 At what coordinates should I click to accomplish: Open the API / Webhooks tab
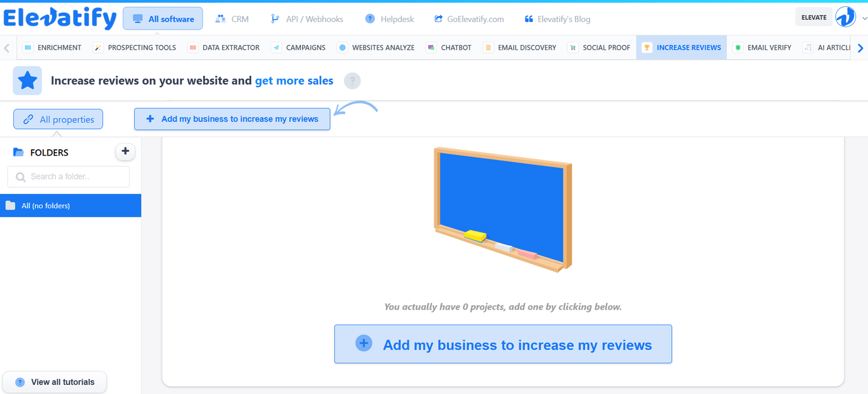pos(307,19)
